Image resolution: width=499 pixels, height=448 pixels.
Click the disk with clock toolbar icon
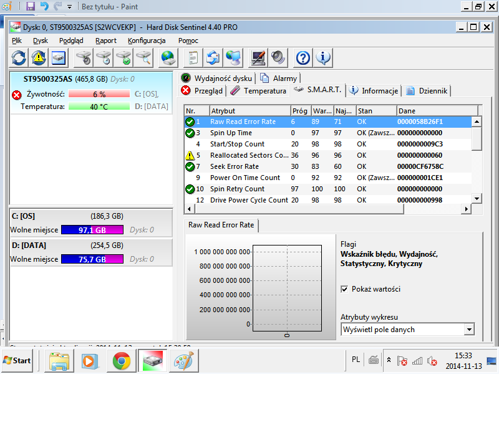(x=104, y=58)
